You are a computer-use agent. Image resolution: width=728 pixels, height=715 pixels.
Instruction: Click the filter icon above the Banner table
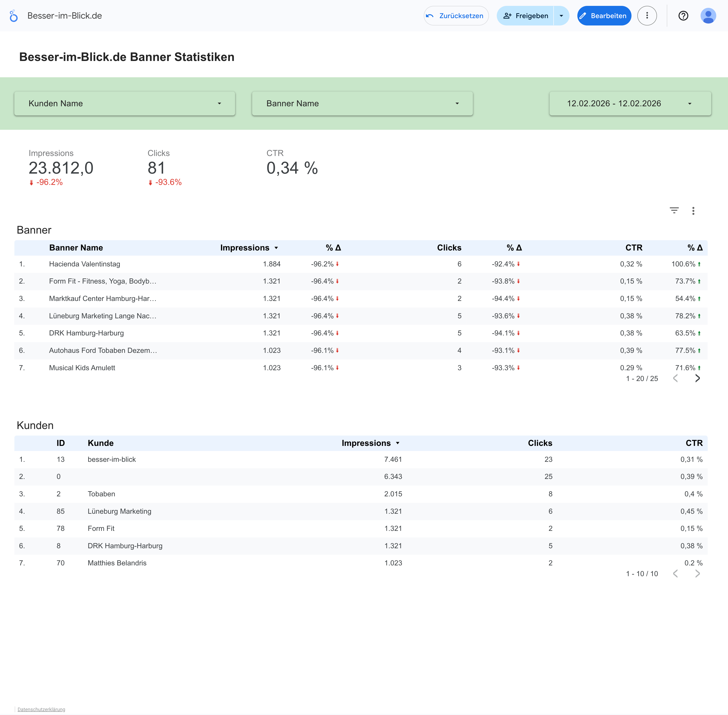tap(674, 211)
